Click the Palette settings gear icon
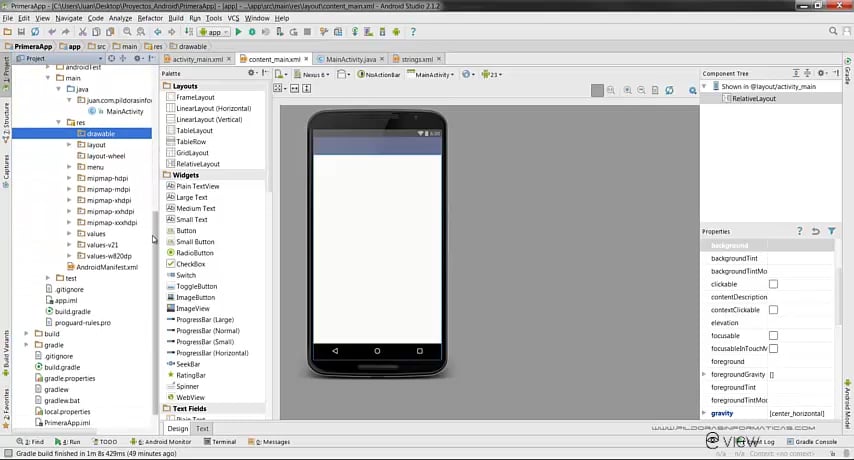This screenshot has width=854, height=460. (251, 73)
